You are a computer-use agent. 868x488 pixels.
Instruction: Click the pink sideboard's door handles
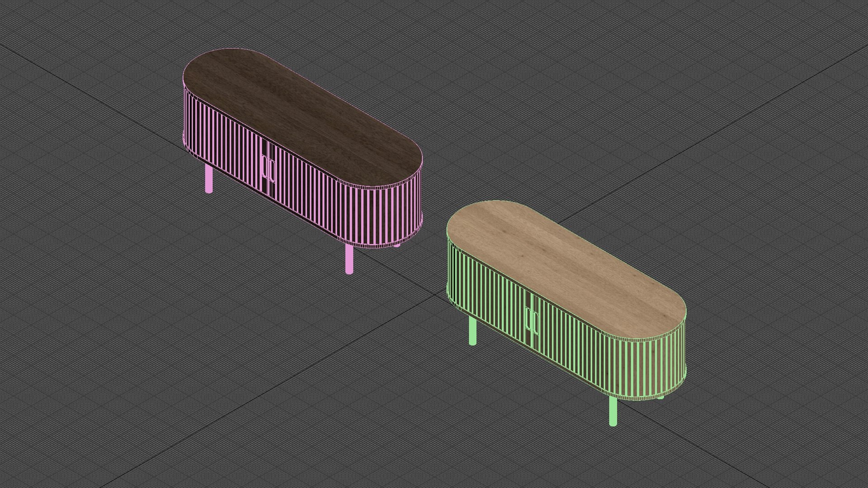268,169
